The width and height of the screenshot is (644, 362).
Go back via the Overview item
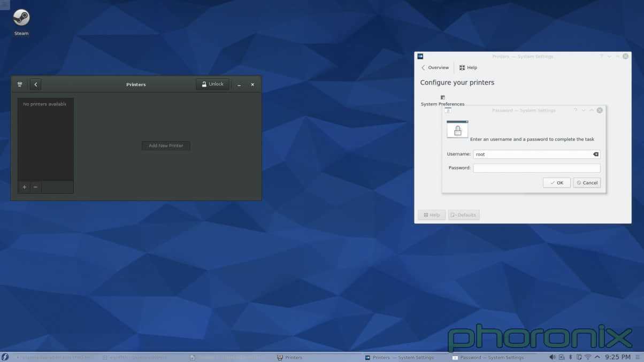434,67
